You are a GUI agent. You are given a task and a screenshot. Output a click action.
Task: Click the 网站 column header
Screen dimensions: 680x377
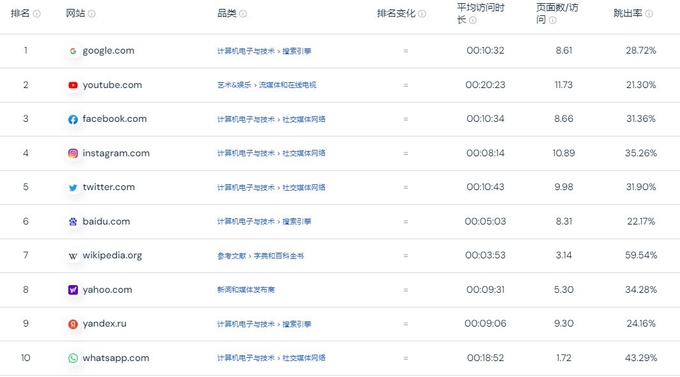(x=75, y=13)
